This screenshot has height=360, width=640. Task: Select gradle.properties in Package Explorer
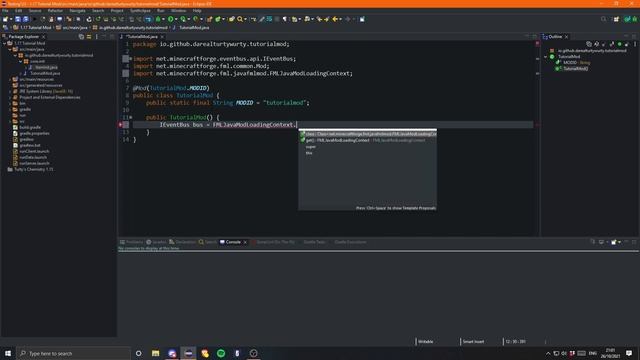coord(34,133)
